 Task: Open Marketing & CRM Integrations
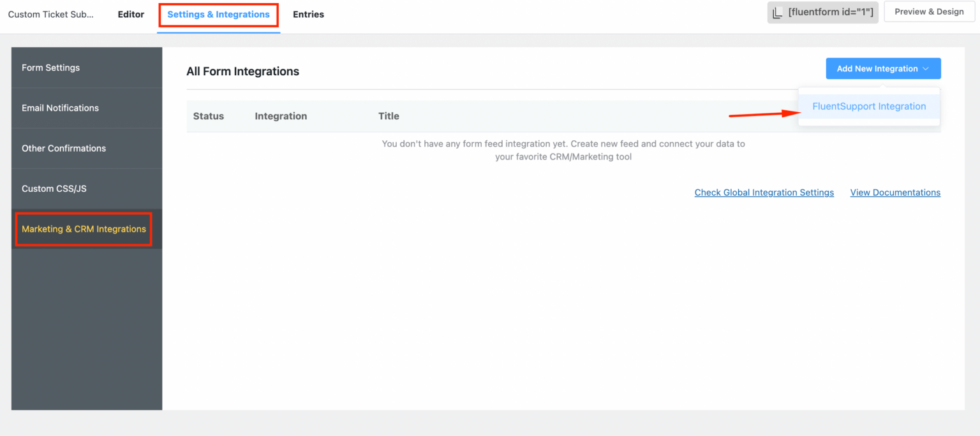point(83,229)
